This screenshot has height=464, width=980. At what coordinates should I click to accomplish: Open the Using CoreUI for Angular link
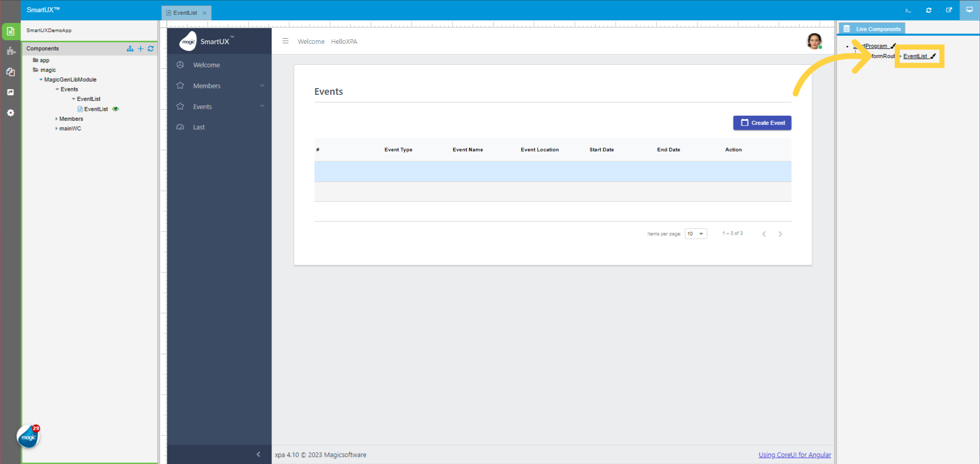coord(794,454)
